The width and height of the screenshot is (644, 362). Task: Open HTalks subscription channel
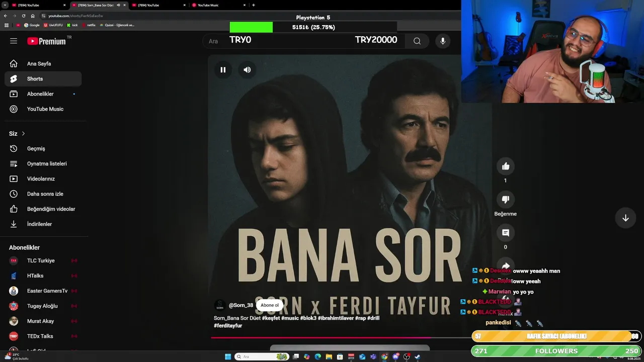coord(43,276)
